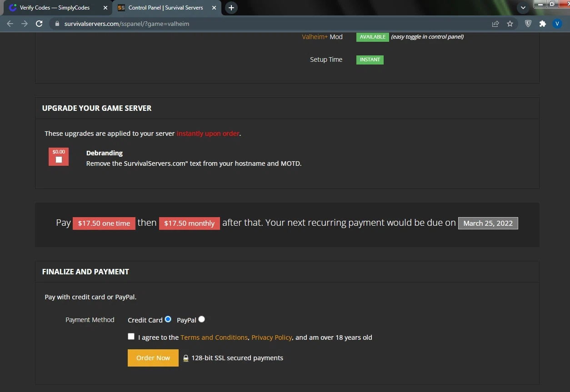
Task: Click the padlock site info icon
Action: pyautogui.click(x=57, y=24)
